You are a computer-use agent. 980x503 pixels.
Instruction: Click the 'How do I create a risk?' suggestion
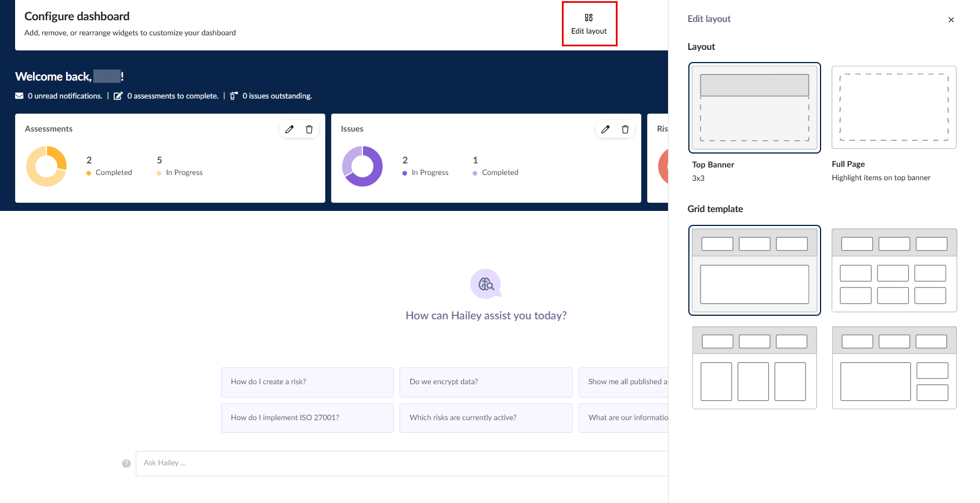pos(307,382)
